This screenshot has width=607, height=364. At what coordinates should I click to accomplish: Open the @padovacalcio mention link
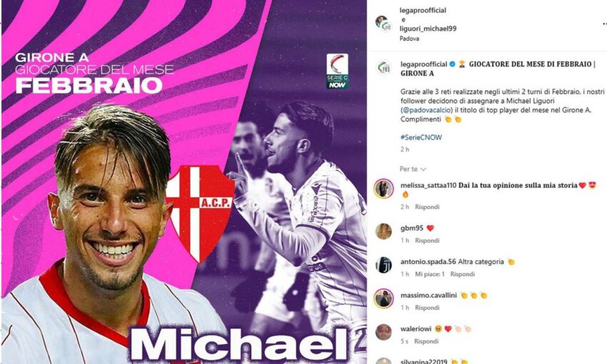coord(426,110)
